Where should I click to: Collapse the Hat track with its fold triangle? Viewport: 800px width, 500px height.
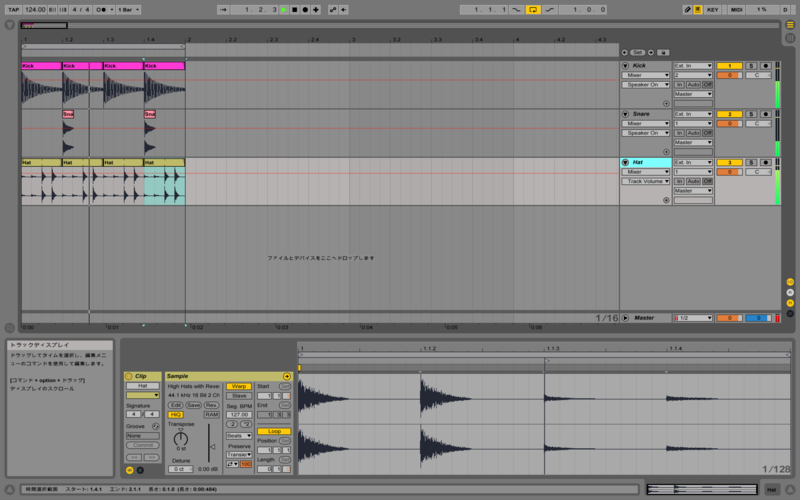(x=625, y=163)
